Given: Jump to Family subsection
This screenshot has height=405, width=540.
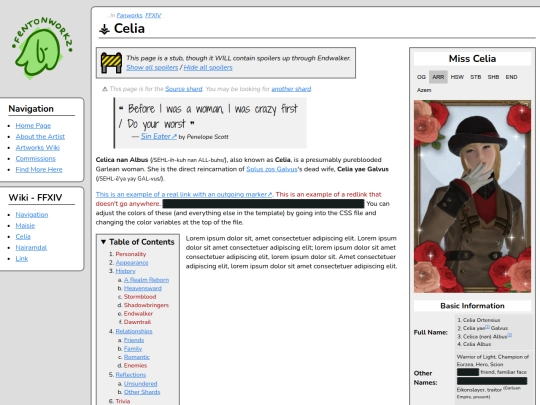Looking at the screenshot, I should pos(133,349).
